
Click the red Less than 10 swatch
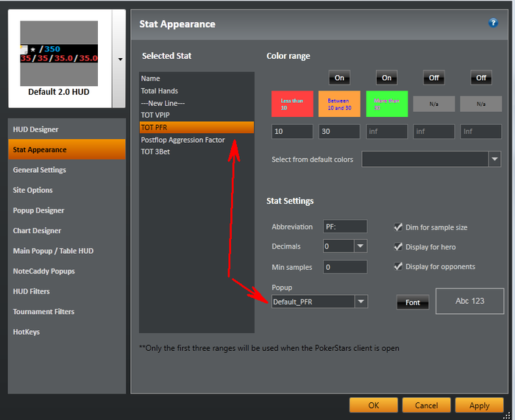pos(292,104)
